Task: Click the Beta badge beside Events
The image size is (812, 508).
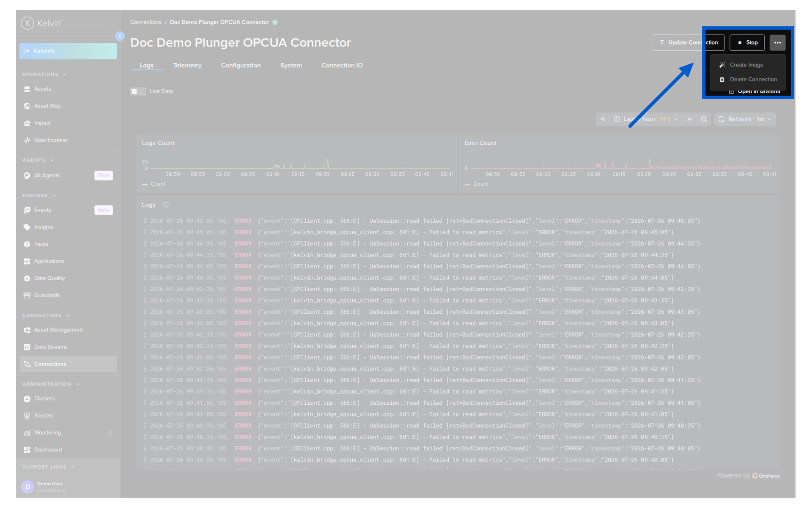Action: click(x=104, y=210)
